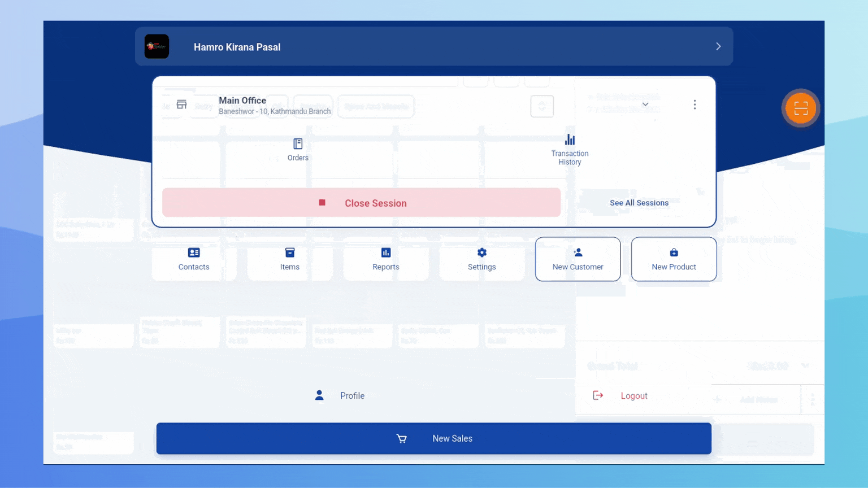Click the Baneshwor - 10, Kathmandu Branch address
868x488 pixels.
(x=275, y=111)
